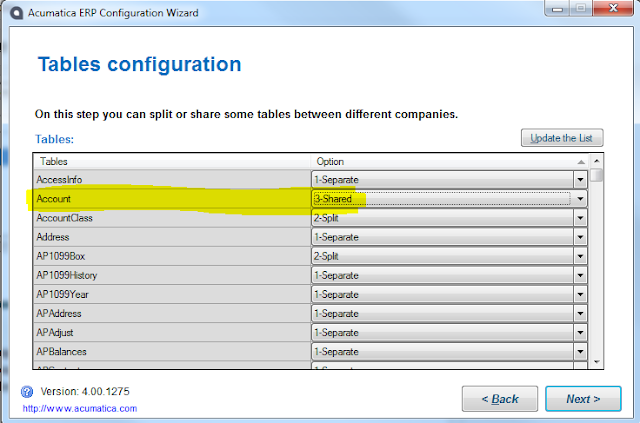Click the scrollbar up arrow
The width and height of the screenshot is (640, 423).
pos(596,161)
